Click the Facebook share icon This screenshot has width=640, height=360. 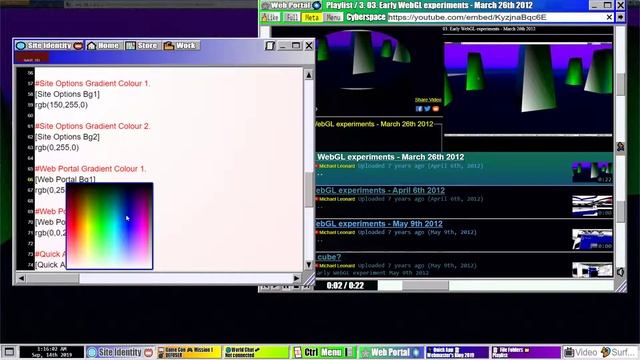coord(419,109)
